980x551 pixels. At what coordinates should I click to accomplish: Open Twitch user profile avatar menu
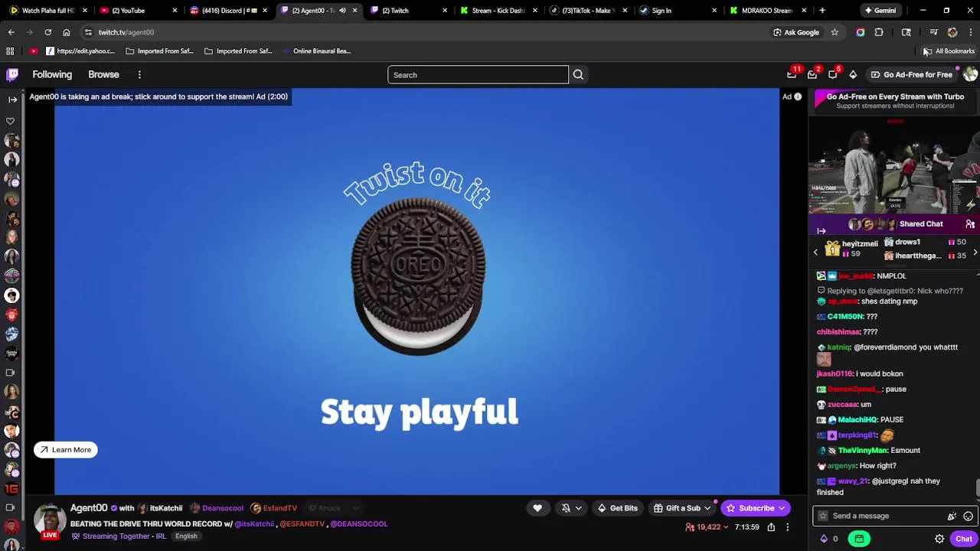click(970, 74)
